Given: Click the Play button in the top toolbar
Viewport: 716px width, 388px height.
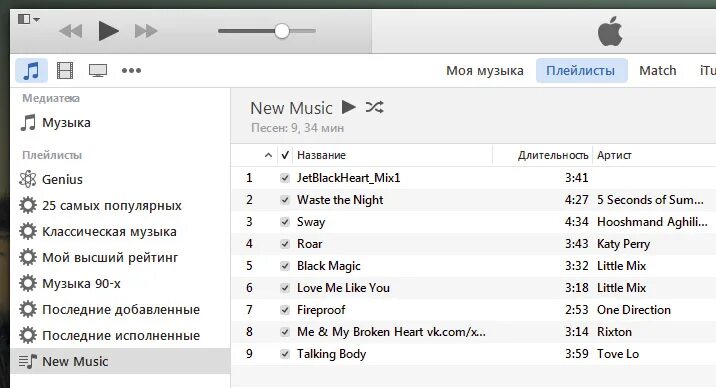Looking at the screenshot, I should [x=109, y=31].
